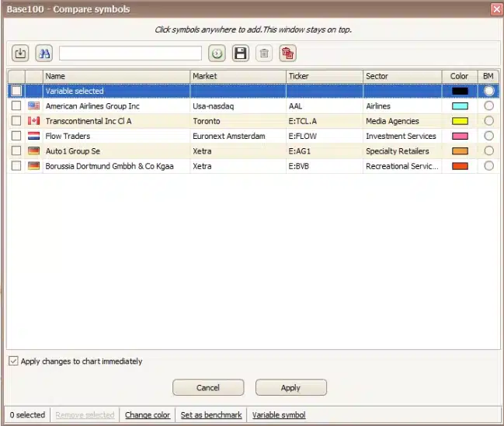
Task: Toggle Apply changes to chart immediately checkbox
Action: [14, 361]
